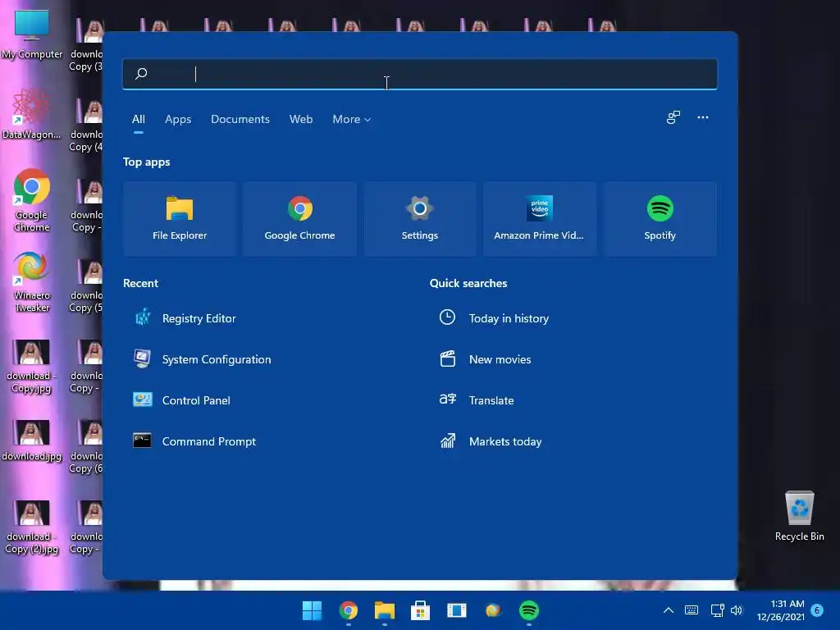Select the All search tab
Image resolution: width=840 pixels, height=630 pixels.
[138, 119]
